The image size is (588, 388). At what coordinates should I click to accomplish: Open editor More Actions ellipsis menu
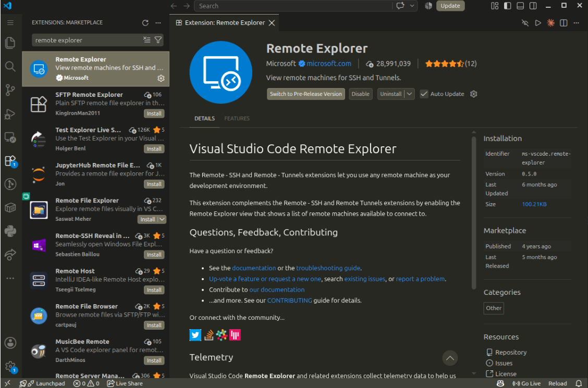tap(576, 23)
